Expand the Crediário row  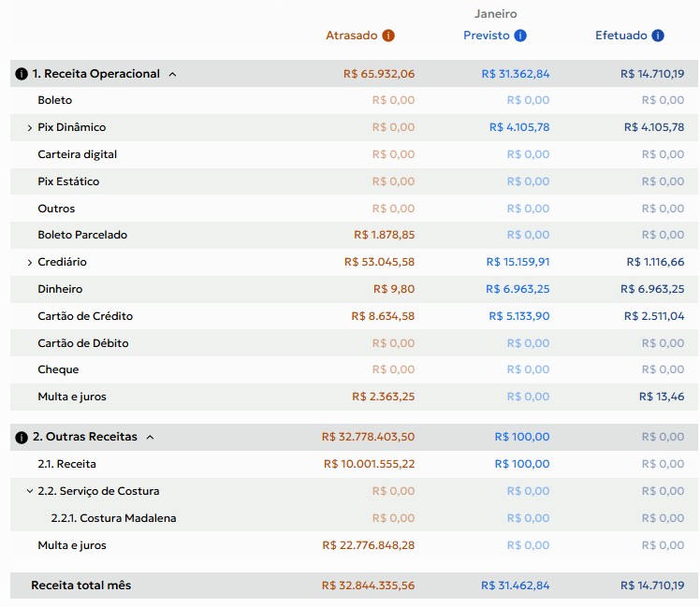click(x=29, y=263)
